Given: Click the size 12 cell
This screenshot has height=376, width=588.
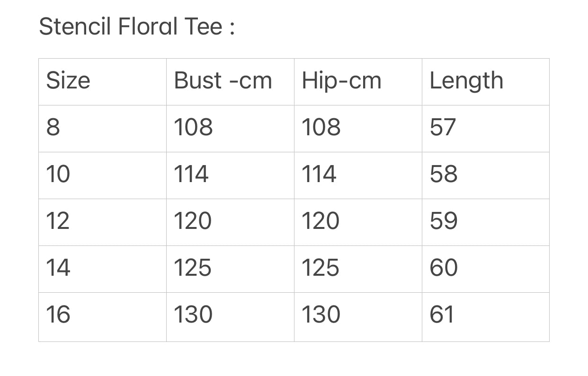Looking at the screenshot, I should pos(102,222).
